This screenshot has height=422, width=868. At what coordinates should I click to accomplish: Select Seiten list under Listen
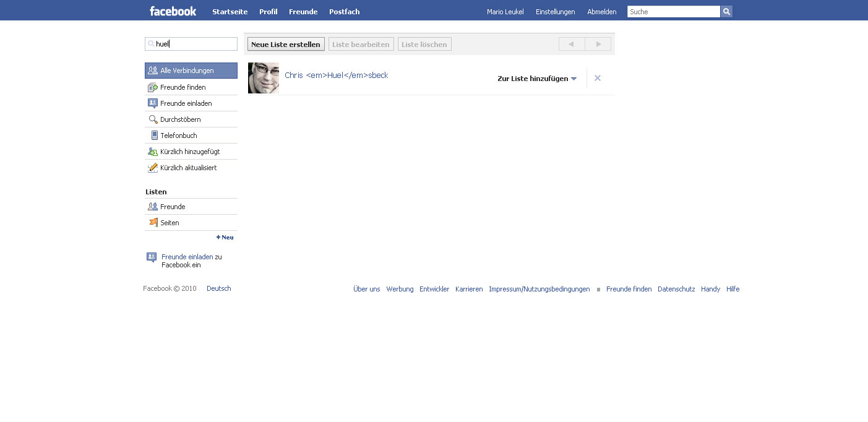(x=191, y=223)
